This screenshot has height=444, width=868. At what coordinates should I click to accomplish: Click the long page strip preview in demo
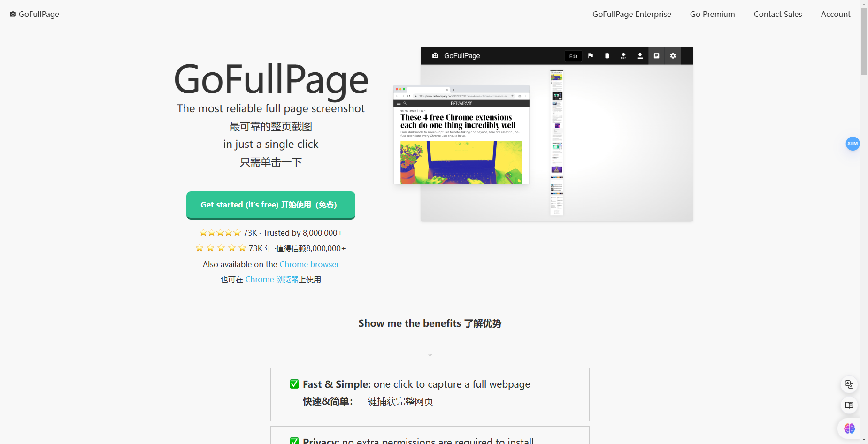point(557,143)
